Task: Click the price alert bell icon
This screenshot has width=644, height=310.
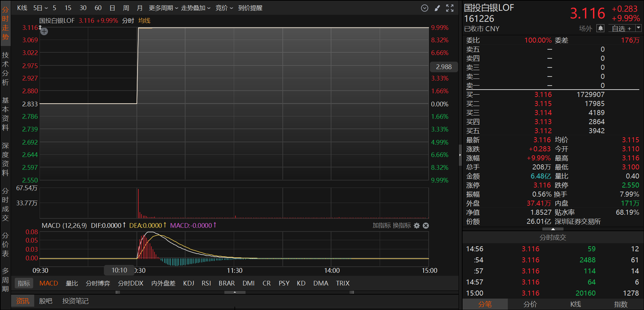Action: click(600, 29)
